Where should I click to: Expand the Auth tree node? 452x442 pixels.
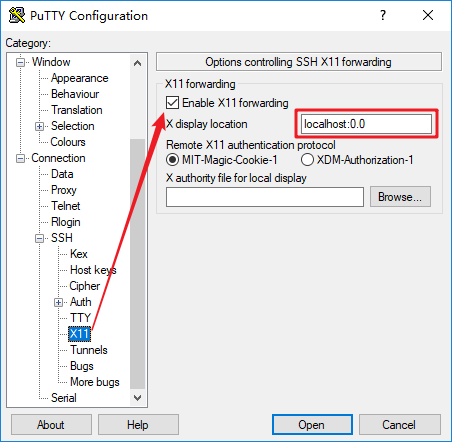pyautogui.click(x=58, y=302)
